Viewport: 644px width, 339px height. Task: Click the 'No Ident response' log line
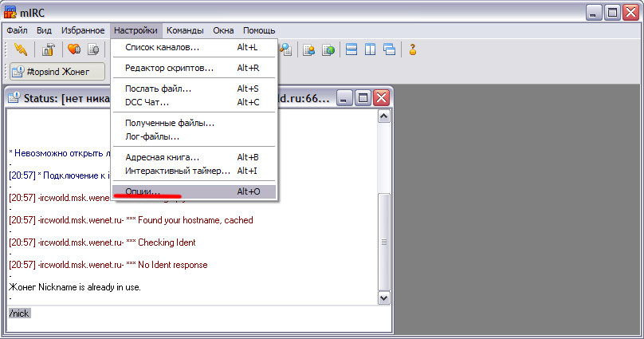coord(108,265)
